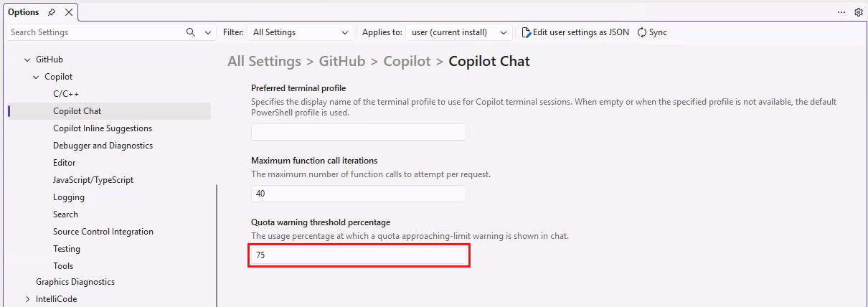Open the All Settings filter dropdown

pyautogui.click(x=300, y=32)
